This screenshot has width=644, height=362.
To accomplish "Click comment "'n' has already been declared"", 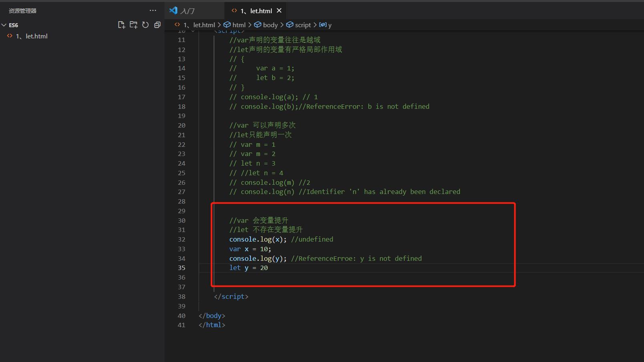I will [x=345, y=192].
